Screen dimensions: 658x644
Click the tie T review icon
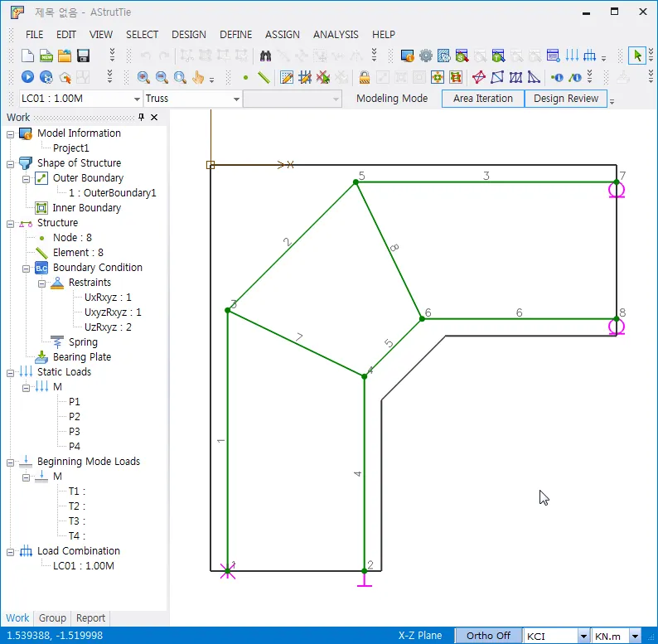click(499, 56)
